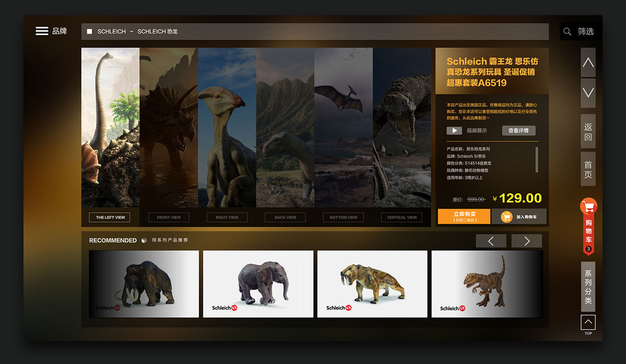Select THE LEFT VIEW tab
626x364 pixels.
(x=111, y=217)
